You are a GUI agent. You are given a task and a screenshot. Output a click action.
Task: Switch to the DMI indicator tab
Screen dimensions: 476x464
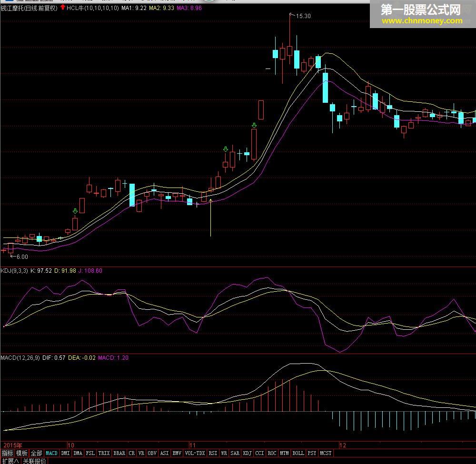pos(65,453)
